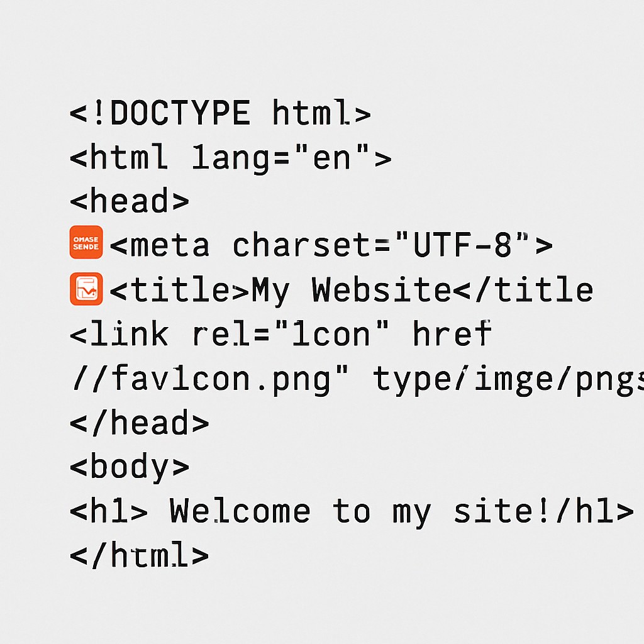Click the "UTF-8" charset value
Screen dimensions: 644x644
(464, 245)
